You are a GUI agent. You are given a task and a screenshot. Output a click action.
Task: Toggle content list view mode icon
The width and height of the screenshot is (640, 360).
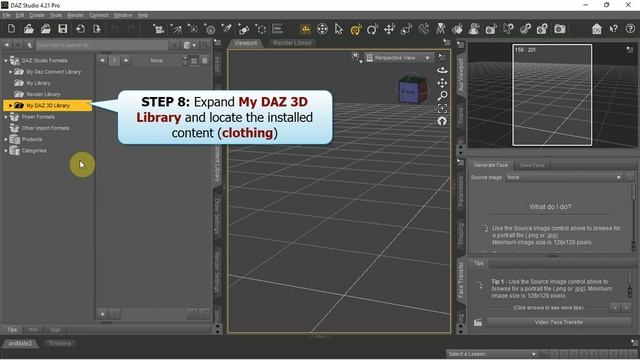click(x=193, y=61)
